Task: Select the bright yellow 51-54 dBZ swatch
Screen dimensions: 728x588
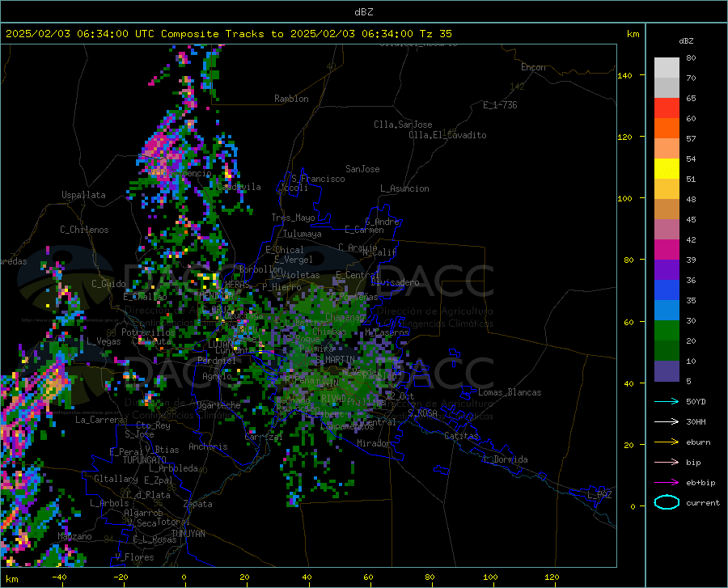Action: click(x=667, y=169)
